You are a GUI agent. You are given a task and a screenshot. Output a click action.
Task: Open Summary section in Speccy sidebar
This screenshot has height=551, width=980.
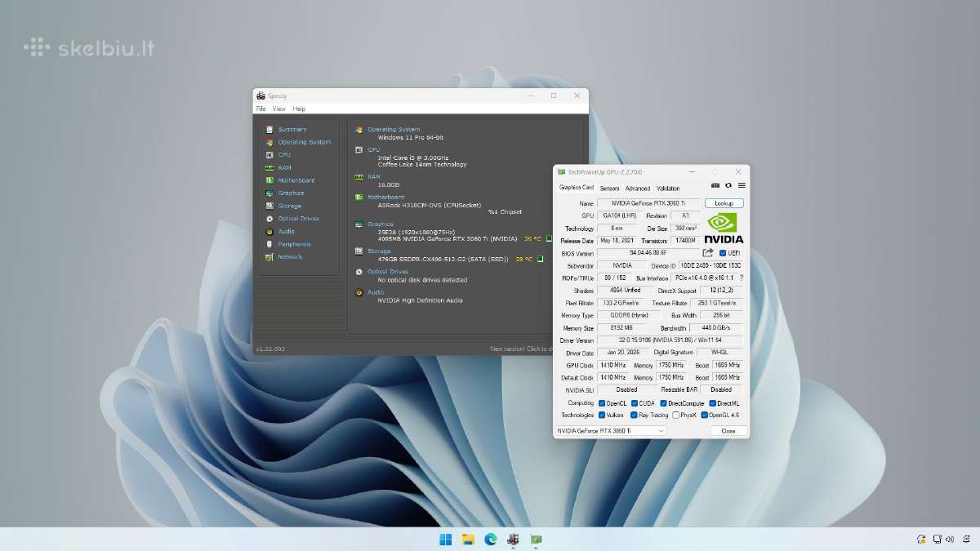292,129
